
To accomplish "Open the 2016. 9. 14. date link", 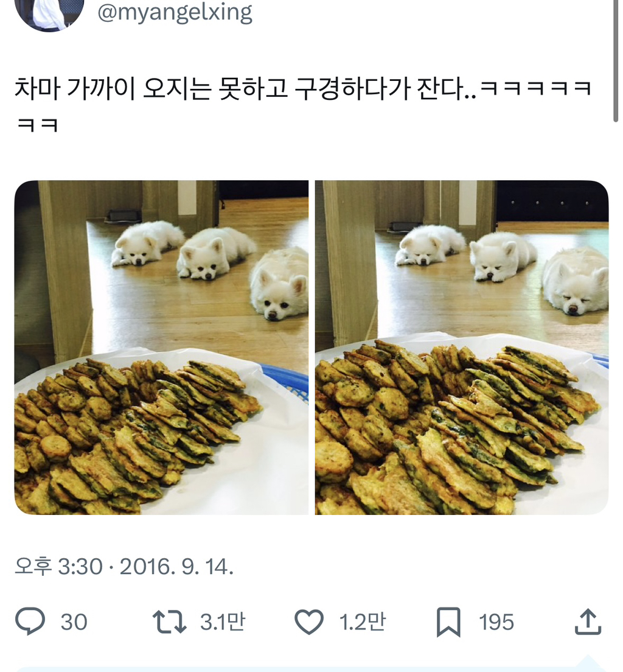I will (x=176, y=567).
